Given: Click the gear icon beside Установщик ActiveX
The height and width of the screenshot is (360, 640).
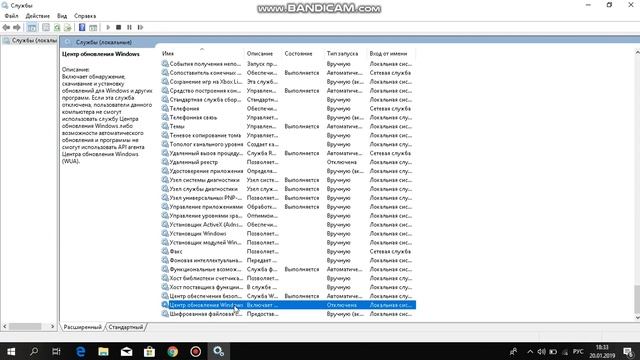Looking at the screenshot, I should 165,224.
